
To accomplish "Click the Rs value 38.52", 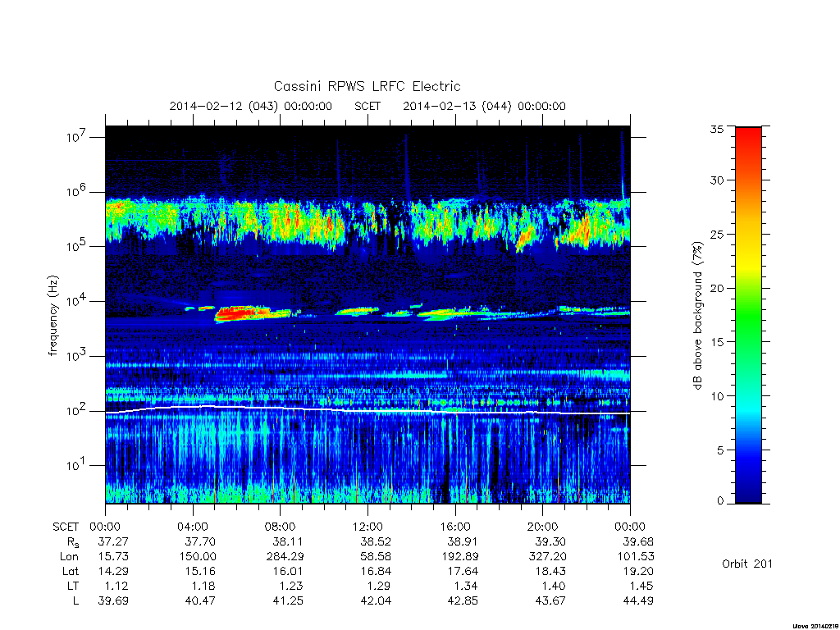I will [376, 541].
